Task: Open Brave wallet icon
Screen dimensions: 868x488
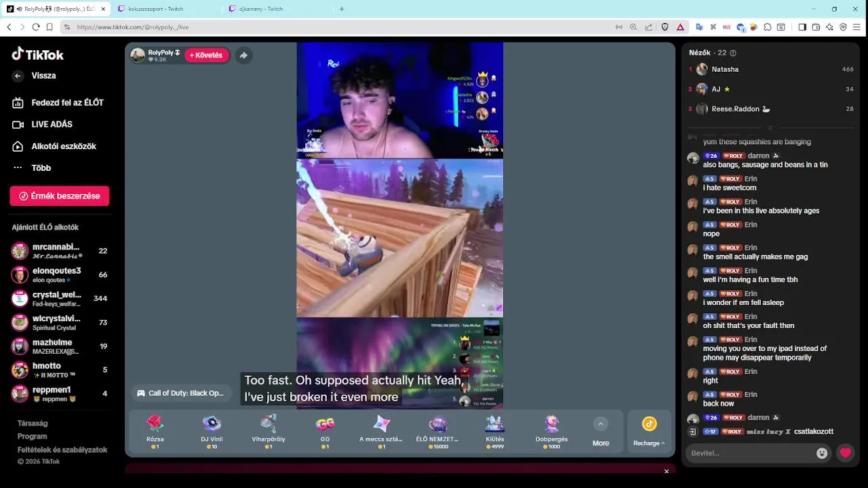Action: 816,27
